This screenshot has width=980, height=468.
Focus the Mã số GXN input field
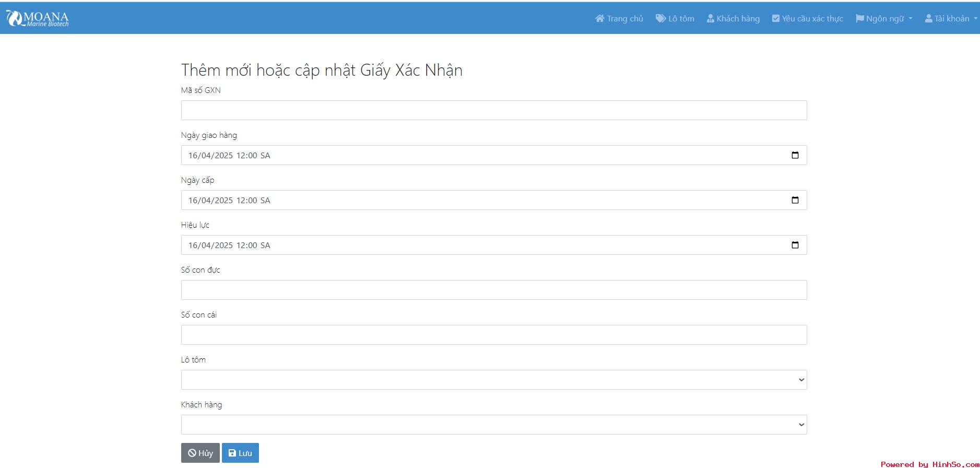coord(494,110)
